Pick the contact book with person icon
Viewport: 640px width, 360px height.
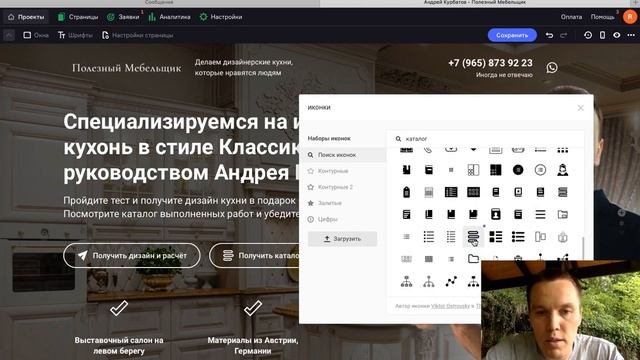[x=496, y=214]
